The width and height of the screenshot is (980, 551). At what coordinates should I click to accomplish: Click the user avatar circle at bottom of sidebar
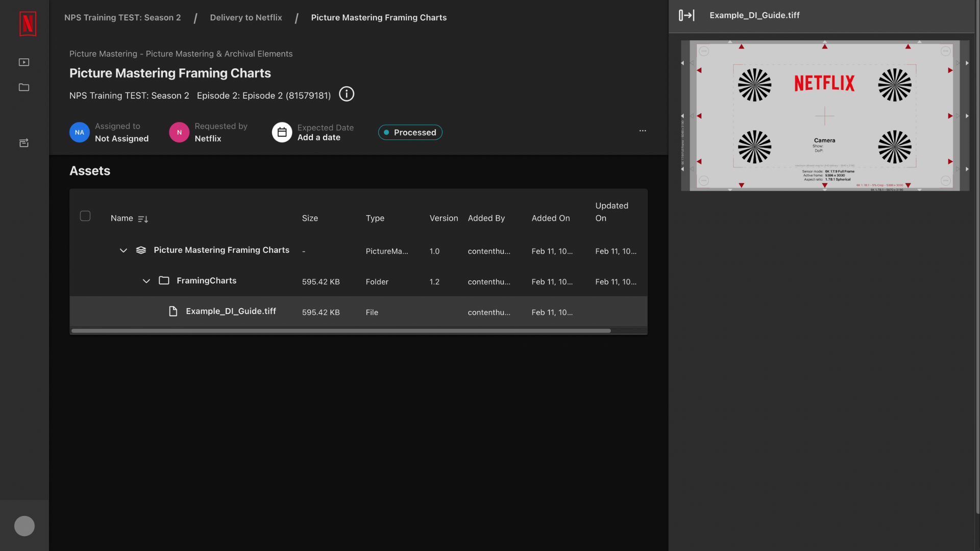coord(24,526)
